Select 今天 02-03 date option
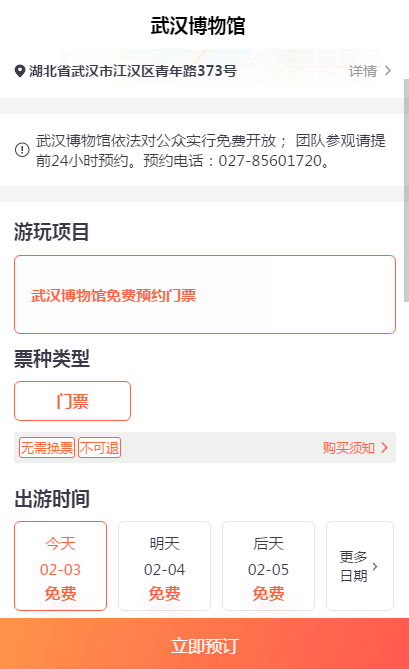The height and width of the screenshot is (669, 409). pos(61,566)
